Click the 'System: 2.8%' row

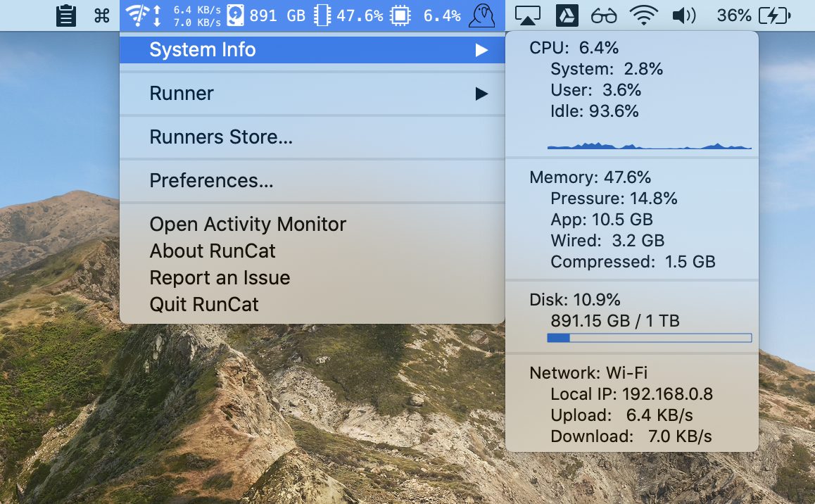click(607, 69)
